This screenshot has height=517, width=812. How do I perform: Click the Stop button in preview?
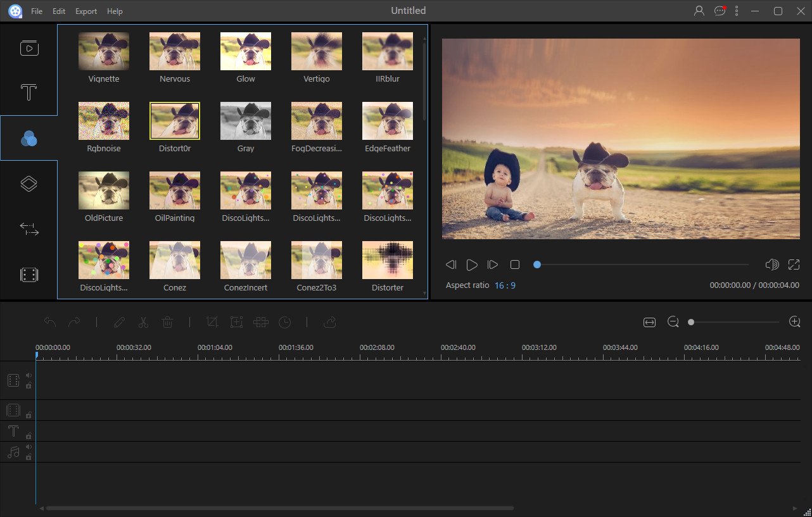click(x=515, y=265)
